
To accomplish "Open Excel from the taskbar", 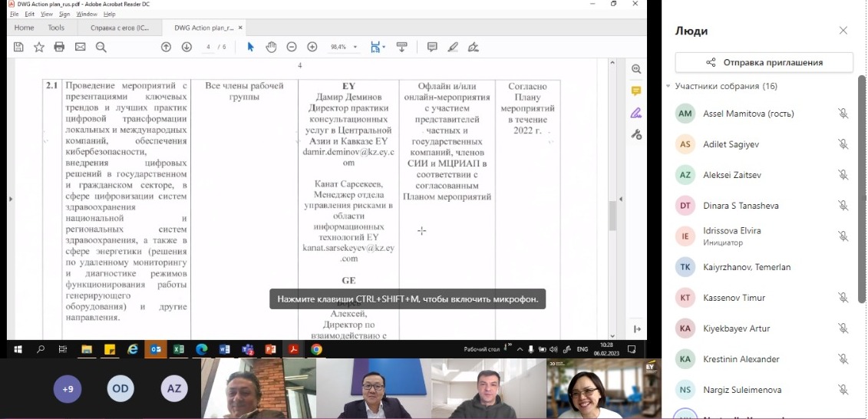I will (x=178, y=349).
